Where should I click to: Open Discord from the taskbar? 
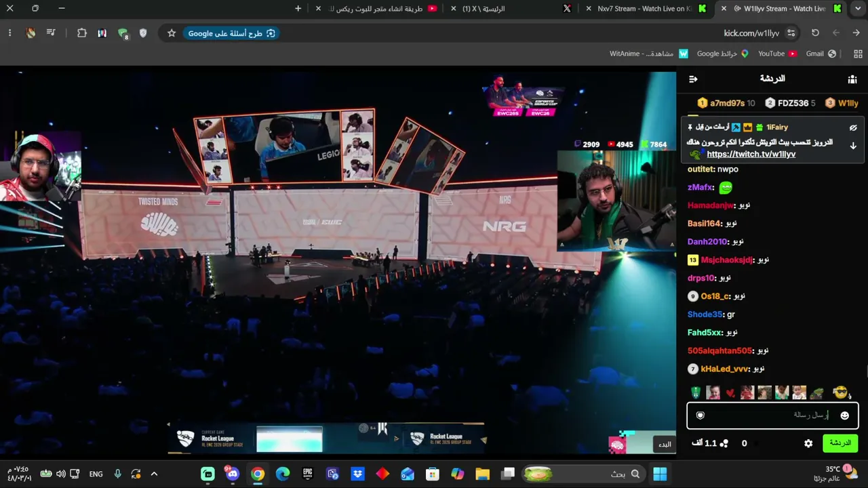(x=233, y=474)
